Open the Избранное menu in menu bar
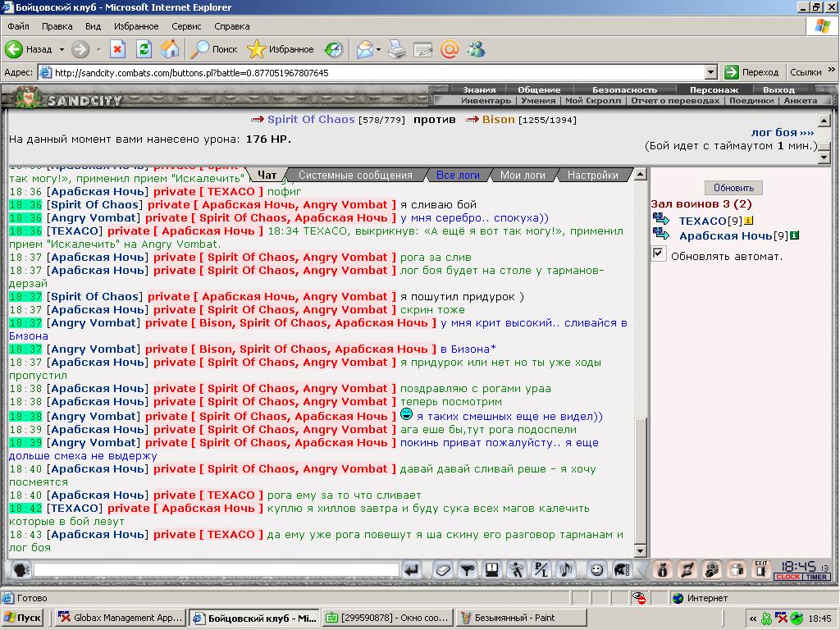 (x=136, y=26)
